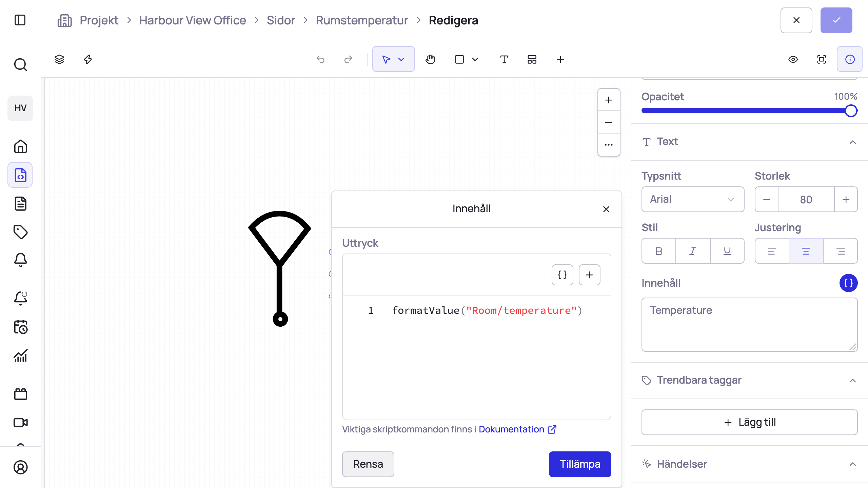Viewport: 868px width, 488px height.
Task: Click the fit-to-screen focus icon
Action: 822,59
